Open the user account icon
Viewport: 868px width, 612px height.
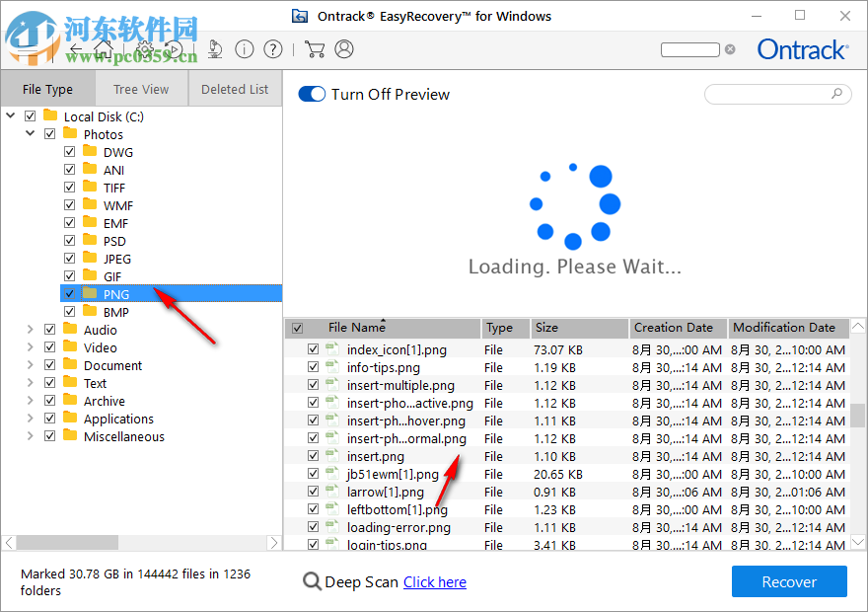344,49
